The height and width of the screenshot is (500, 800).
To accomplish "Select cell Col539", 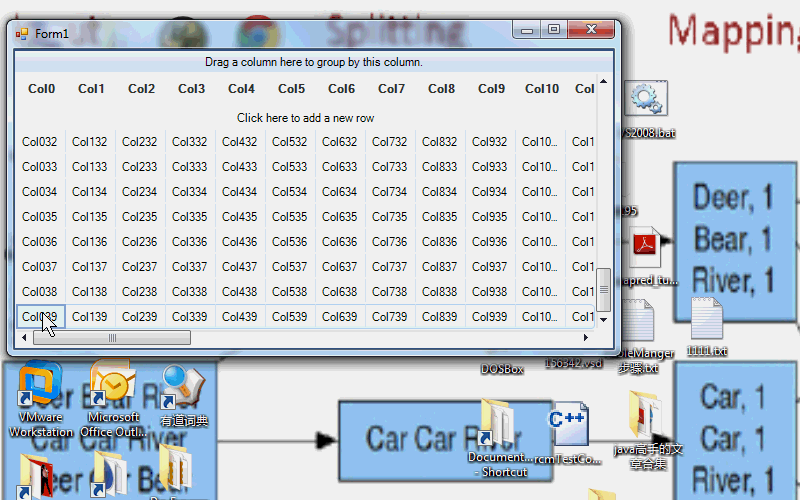I will 289,316.
